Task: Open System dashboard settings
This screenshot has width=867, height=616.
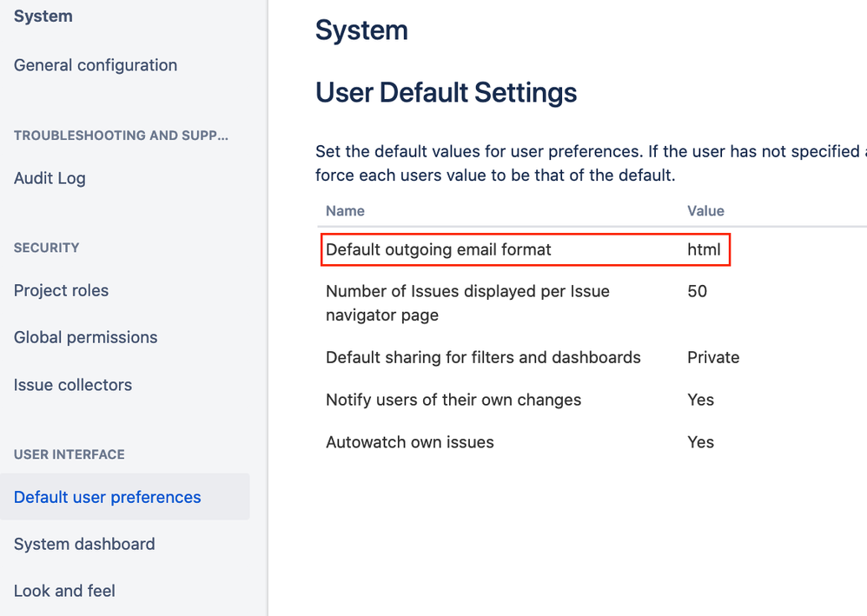Action: click(x=84, y=544)
